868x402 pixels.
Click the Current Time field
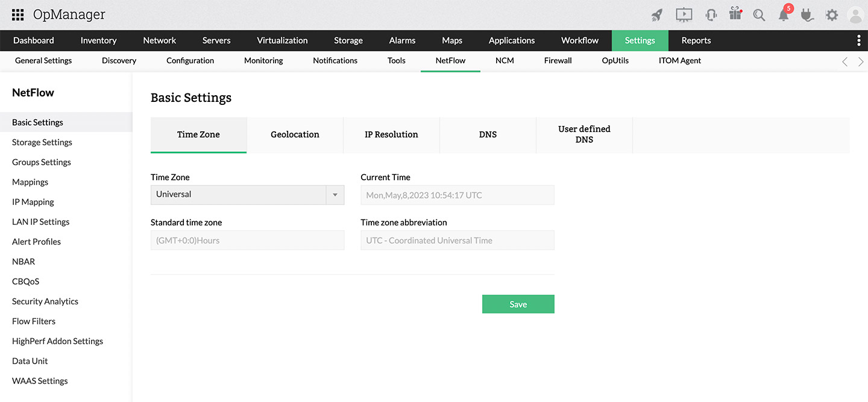coord(457,195)
